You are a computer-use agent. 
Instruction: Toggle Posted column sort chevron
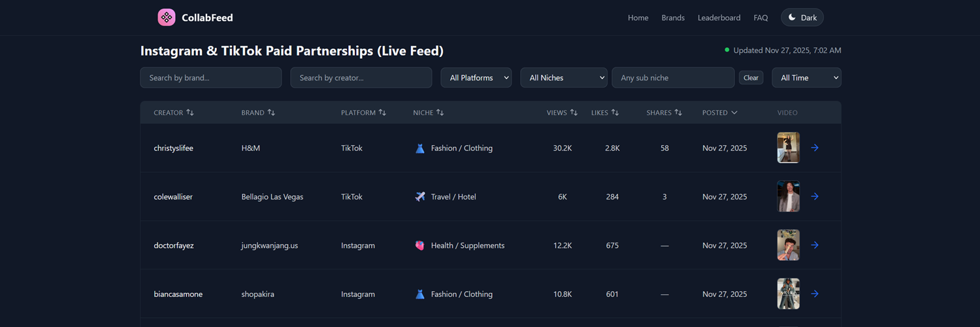(734, 112)
